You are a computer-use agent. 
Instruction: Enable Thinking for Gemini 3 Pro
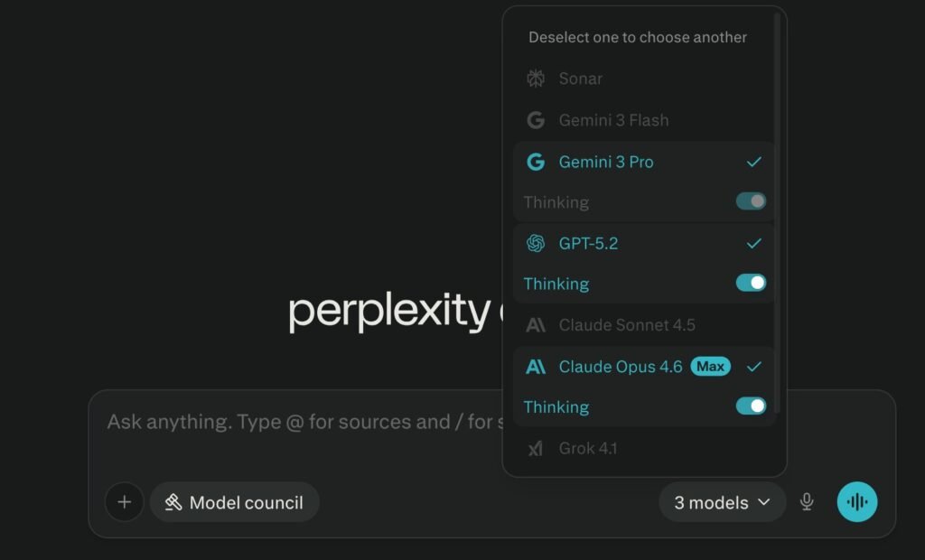tap(750, 201)
